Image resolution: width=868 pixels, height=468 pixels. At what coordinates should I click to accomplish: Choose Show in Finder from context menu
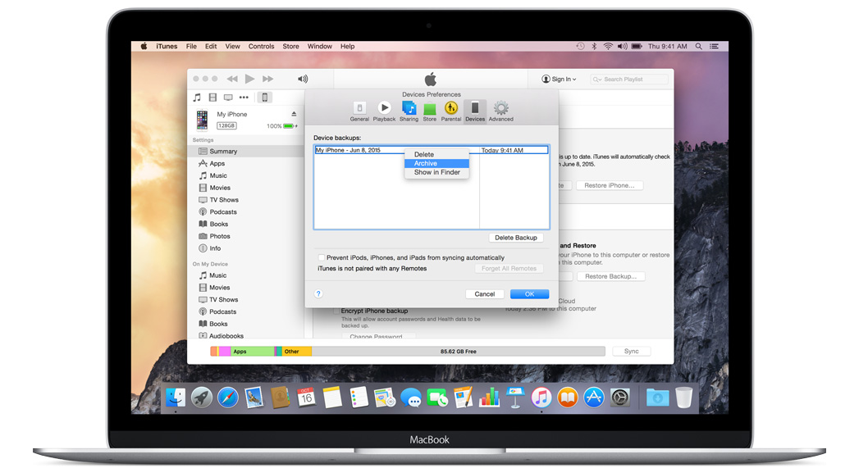click(436, 172)
